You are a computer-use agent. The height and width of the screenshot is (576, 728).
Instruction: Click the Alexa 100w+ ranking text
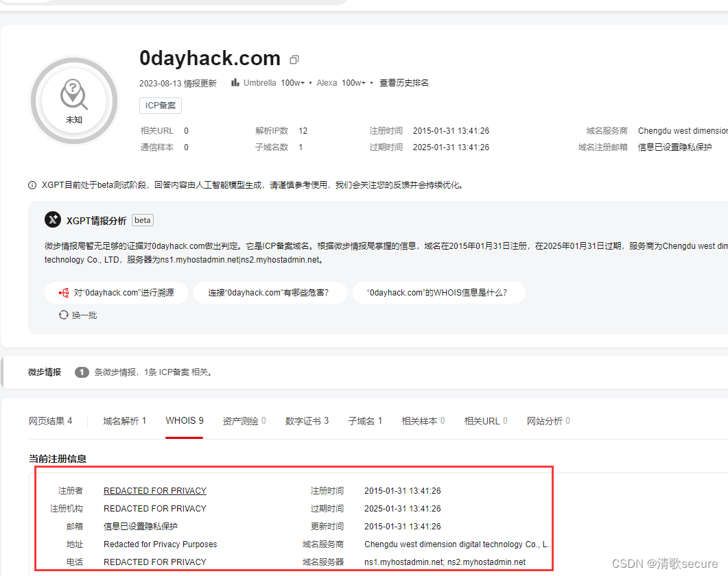click(x=341, y=82)
